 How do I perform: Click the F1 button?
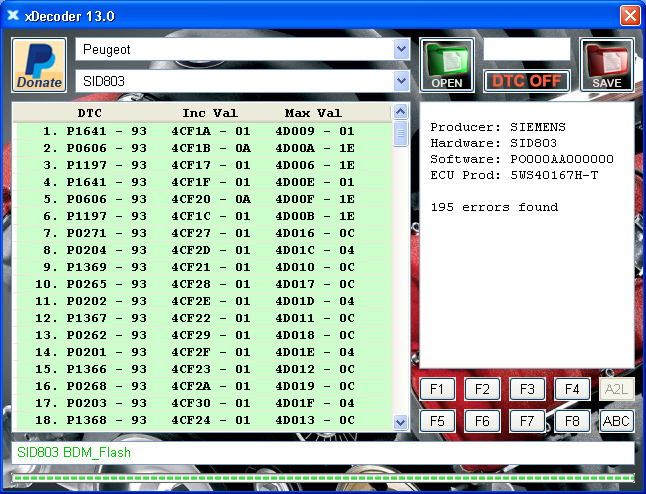point(437,389)
